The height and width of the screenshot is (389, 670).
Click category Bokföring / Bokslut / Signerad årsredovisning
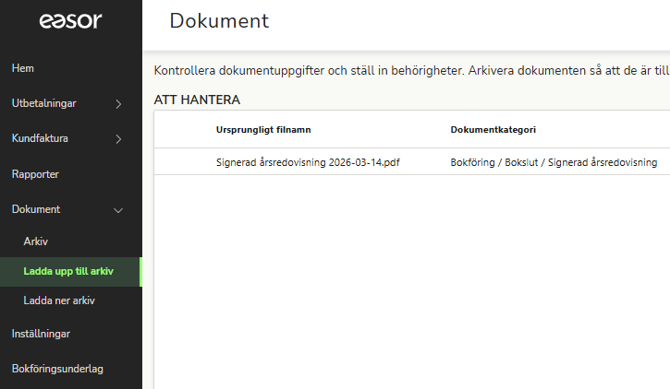pos(553,162)
